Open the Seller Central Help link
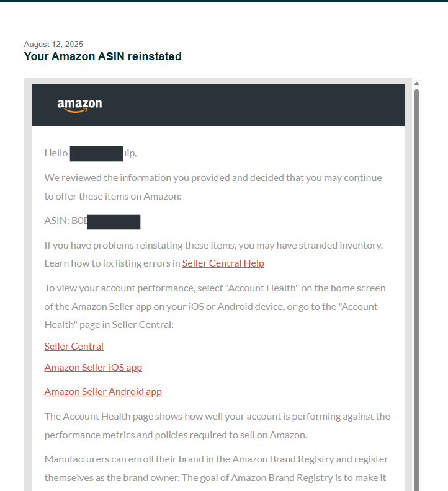Viewport: 448px width, 491px height. [x=223, y=263]
